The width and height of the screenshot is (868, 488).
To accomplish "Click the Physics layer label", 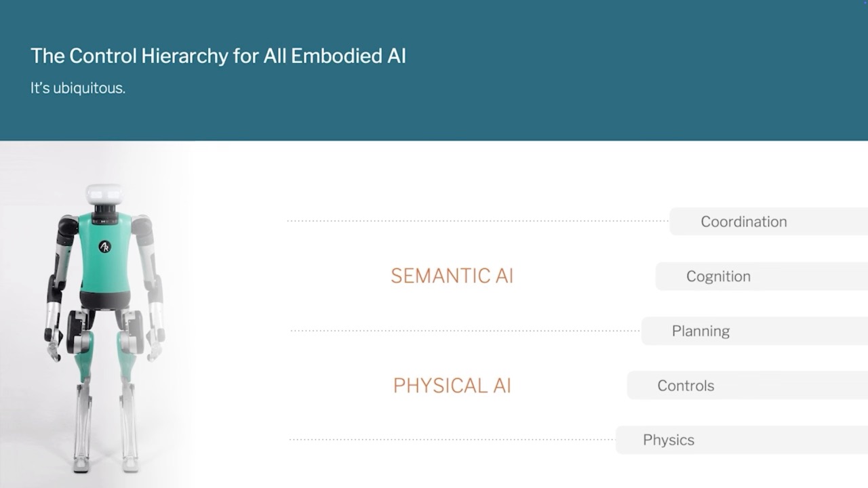I will [x=669, y=440].
